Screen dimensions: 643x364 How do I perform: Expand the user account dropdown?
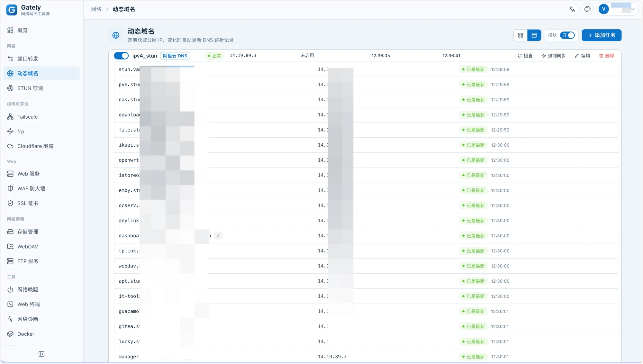633,9
